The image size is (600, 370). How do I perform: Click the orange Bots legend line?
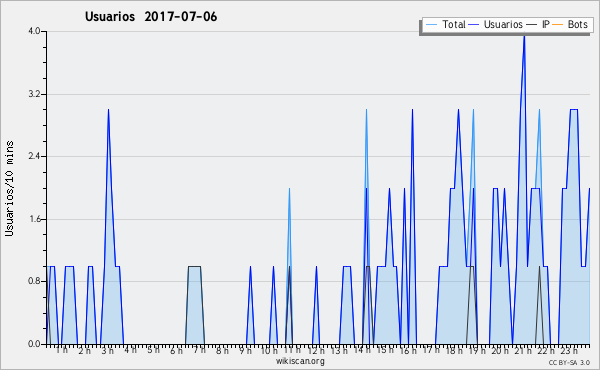[558, 25]
